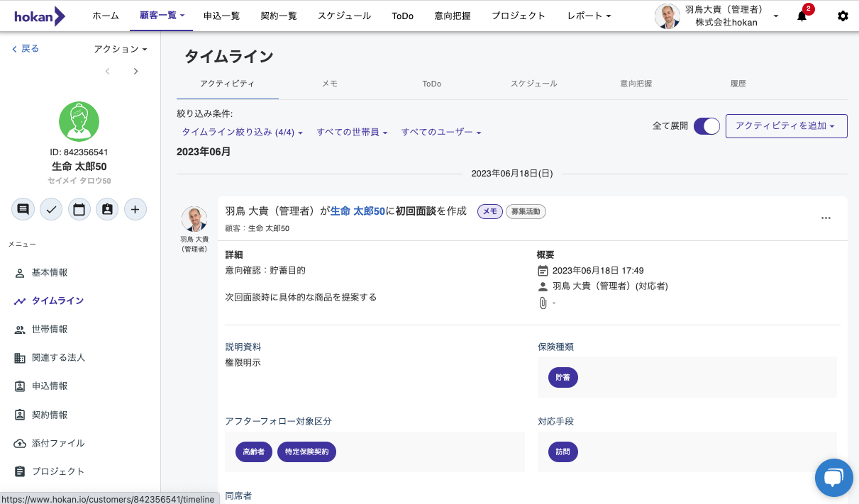Toggle the 全て展開 switch off
Screen dimensions: 859x504
click(706, 125)
